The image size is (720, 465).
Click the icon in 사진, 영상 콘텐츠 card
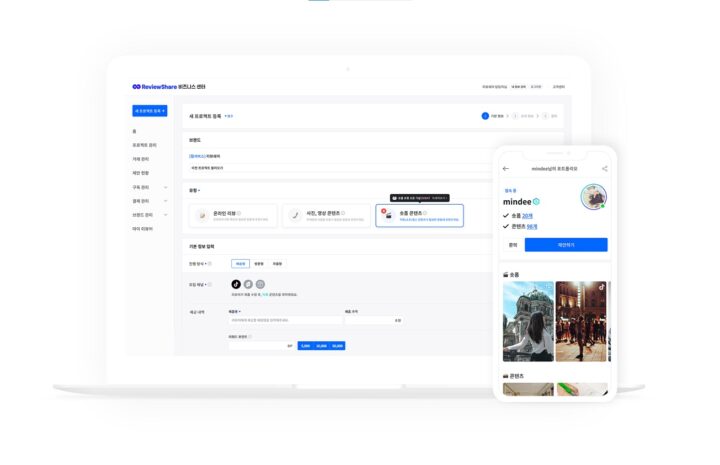coord(295,215)
